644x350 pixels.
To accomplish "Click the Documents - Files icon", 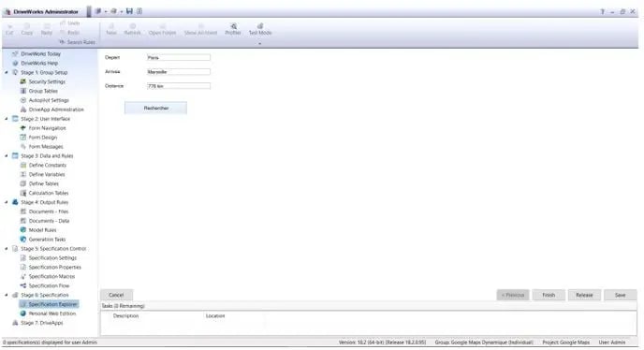I will point(23,211).
